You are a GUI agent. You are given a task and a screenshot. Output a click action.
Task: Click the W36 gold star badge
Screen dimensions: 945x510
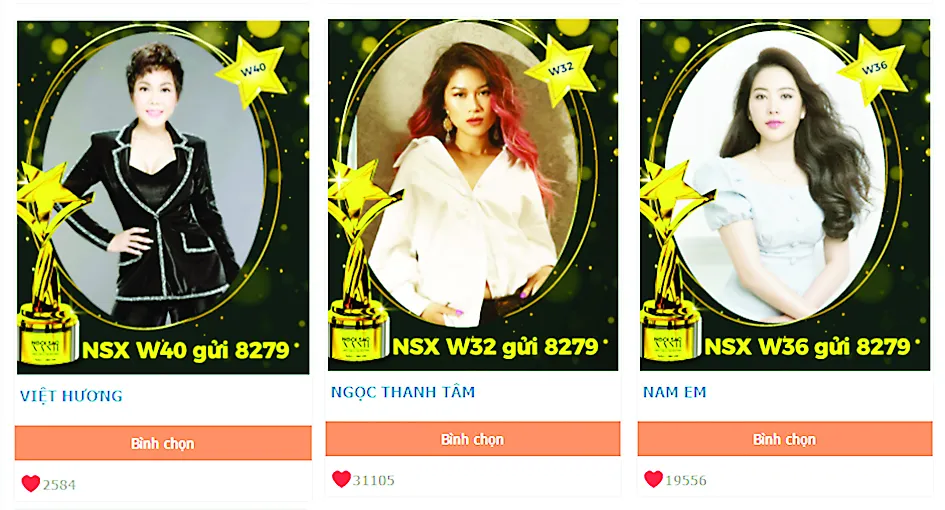873,68
